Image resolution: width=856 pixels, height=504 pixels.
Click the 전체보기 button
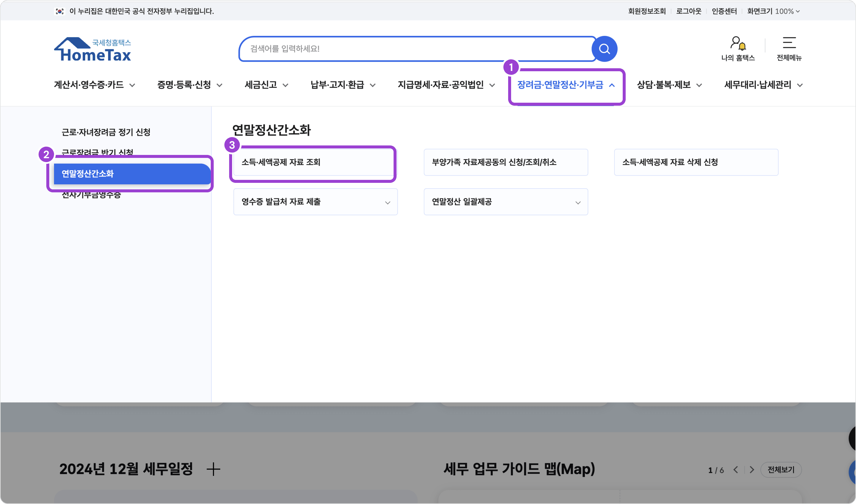(x=781, y=470)
